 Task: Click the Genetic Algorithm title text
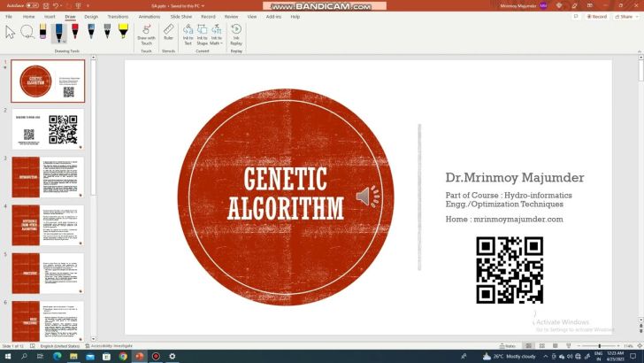(x=286, y=193)
